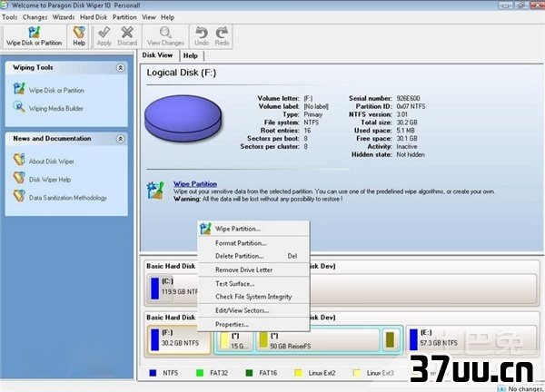Click the About Disk Wiper book icon
Viewport: 545px width, 392px height.
tap(19, 160)
